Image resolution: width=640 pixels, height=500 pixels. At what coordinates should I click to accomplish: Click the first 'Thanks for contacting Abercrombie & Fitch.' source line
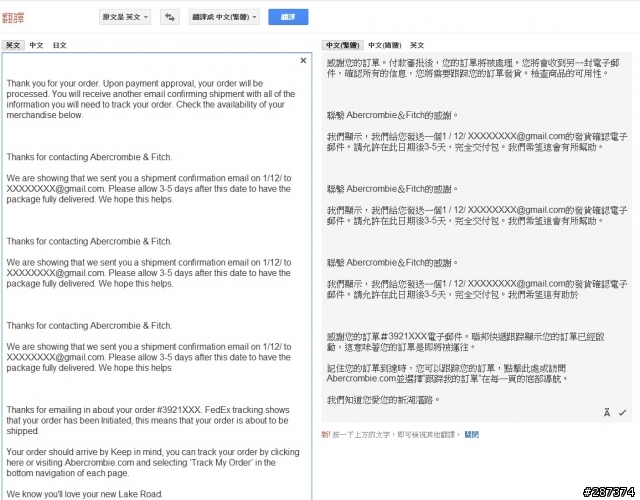point(89,157)
